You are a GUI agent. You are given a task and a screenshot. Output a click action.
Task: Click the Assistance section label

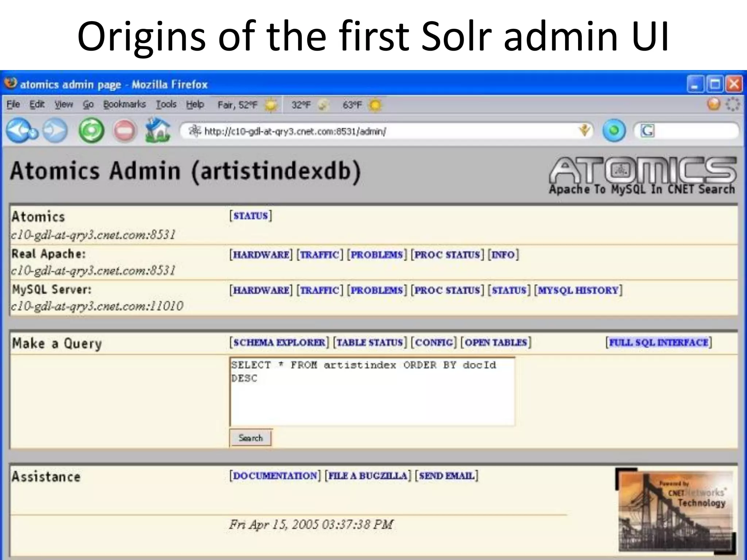click(46, 477)
